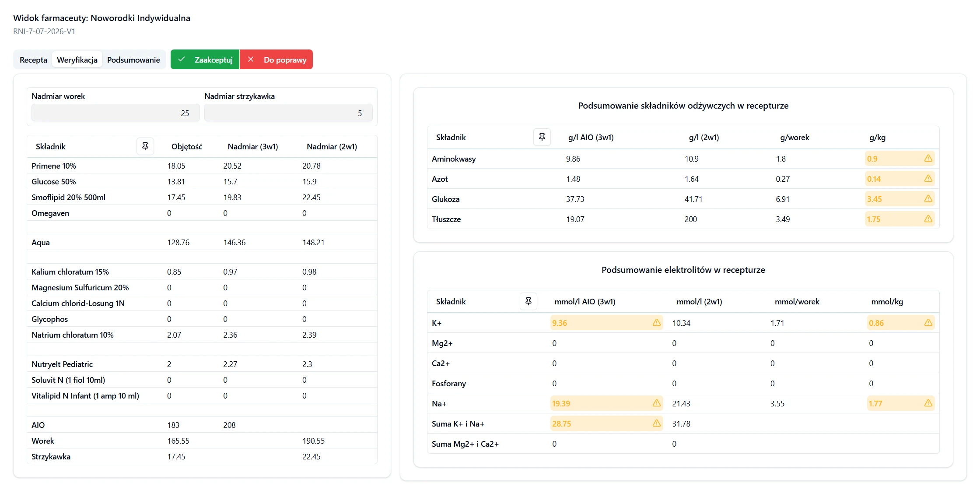The image size is (980, 494).
Task: Pin Składnik column in nutrients summary table
Action: tap(542, 137)
